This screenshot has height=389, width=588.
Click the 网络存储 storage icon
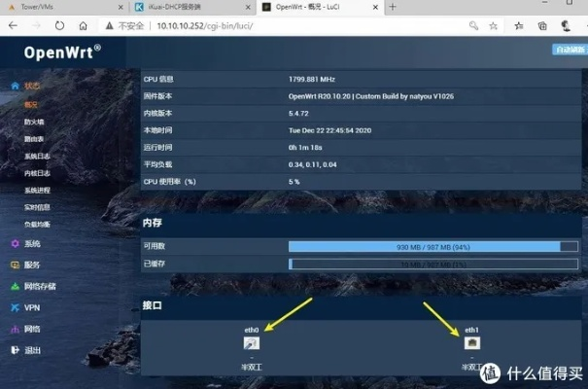(x=15, y=287)
